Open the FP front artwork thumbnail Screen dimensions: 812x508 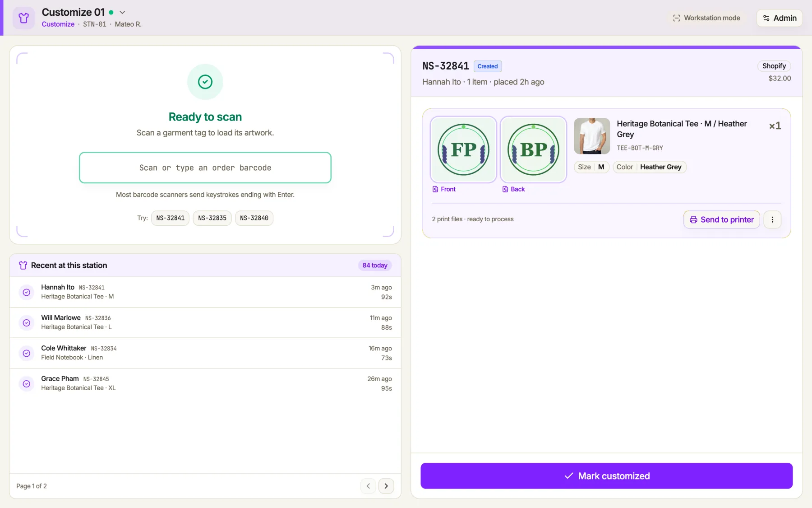point(463,149)
